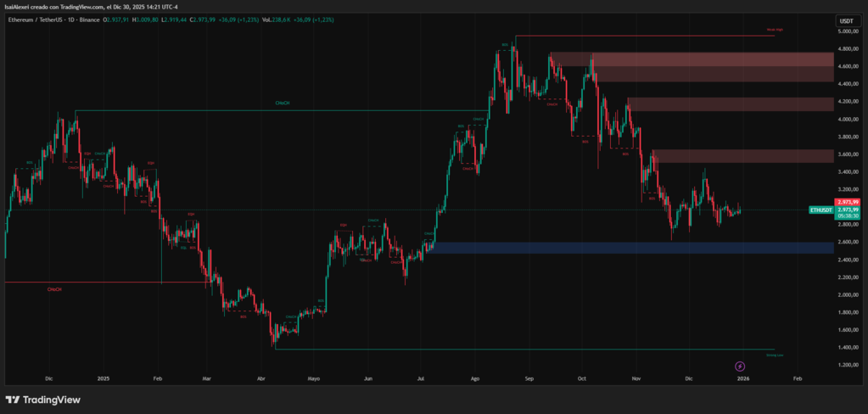Click the long green CHoCH line label
868x414 pixels.
click(282, 103)
